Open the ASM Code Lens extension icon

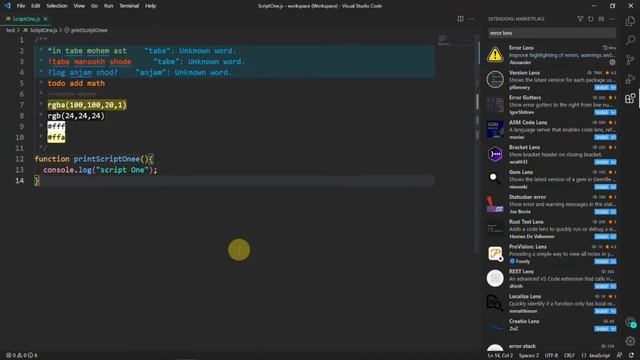click(x=495, y=129)
